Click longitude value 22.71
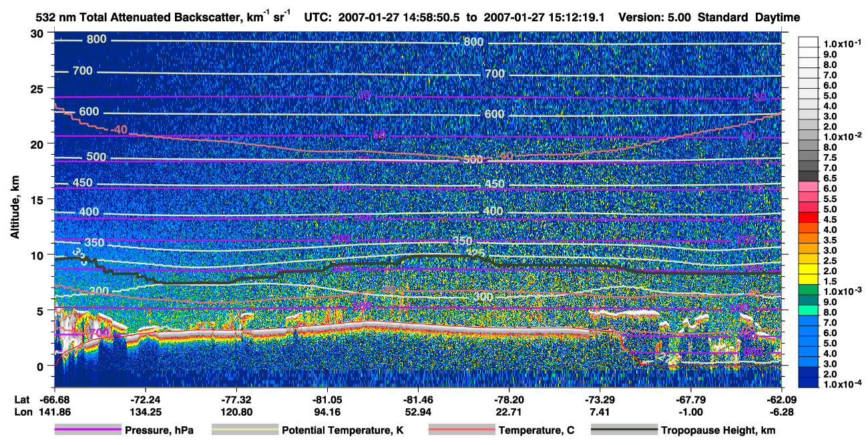Image resolution: width=868 pixels, height=445 pixels. coord(509,412)
